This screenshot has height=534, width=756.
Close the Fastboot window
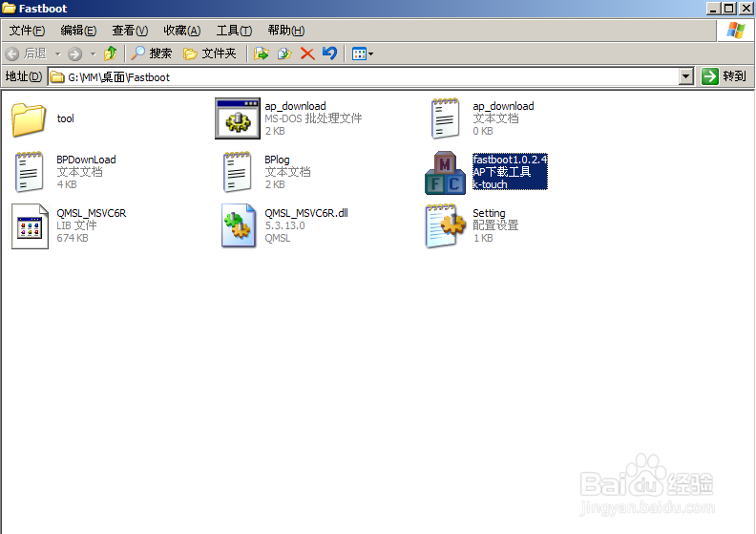(x=745, y=9)
